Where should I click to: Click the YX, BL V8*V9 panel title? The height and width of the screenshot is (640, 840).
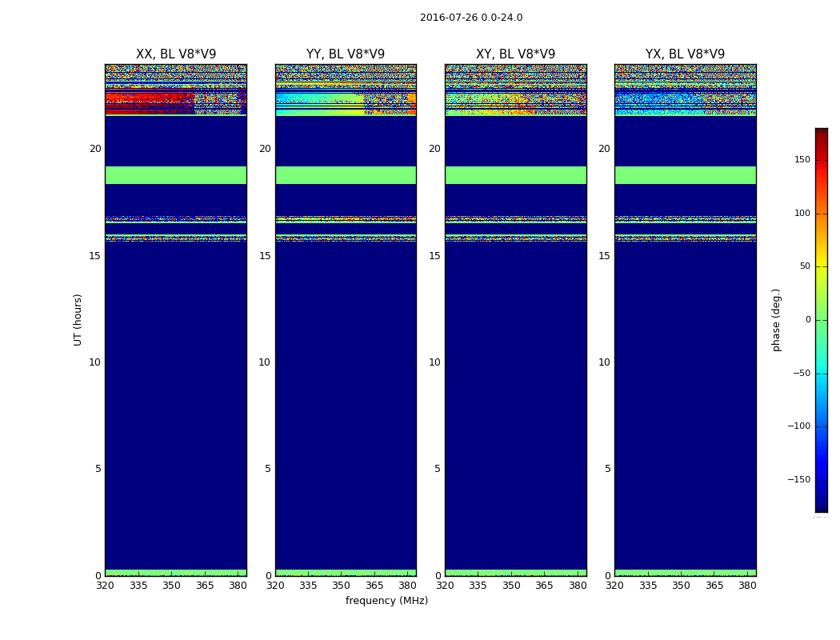click(x=685, y=54)
